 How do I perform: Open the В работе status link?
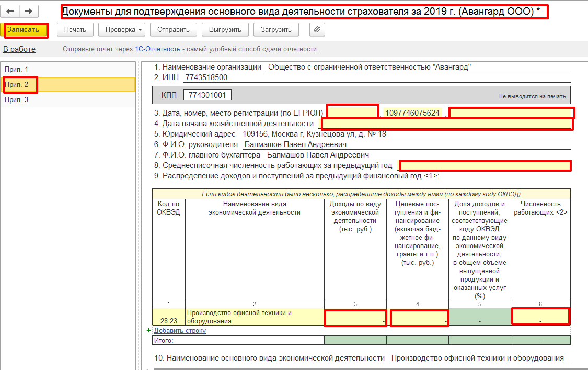click(19, 49)
